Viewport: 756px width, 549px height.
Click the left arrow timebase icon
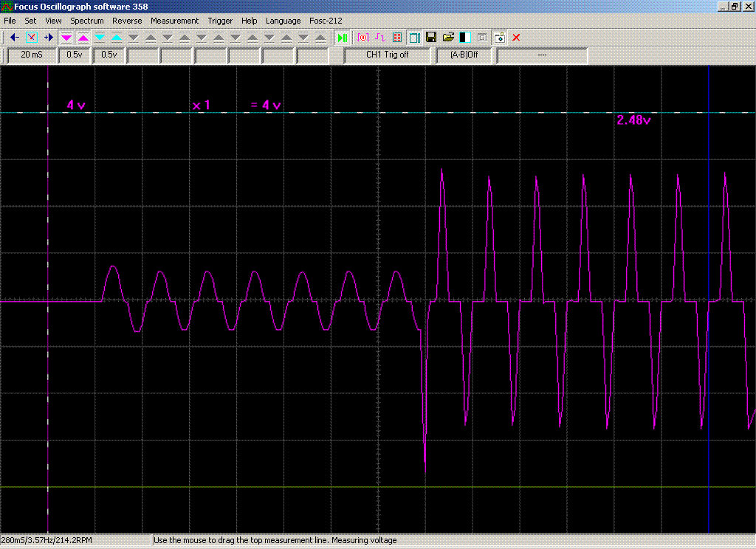15,37
